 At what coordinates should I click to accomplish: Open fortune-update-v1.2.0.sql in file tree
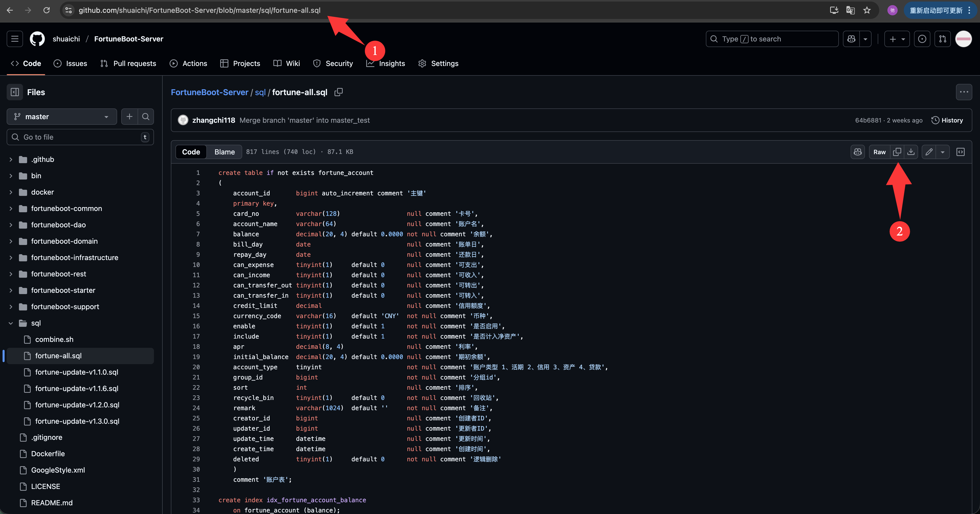pyautogui.click(x=77, y=405)
